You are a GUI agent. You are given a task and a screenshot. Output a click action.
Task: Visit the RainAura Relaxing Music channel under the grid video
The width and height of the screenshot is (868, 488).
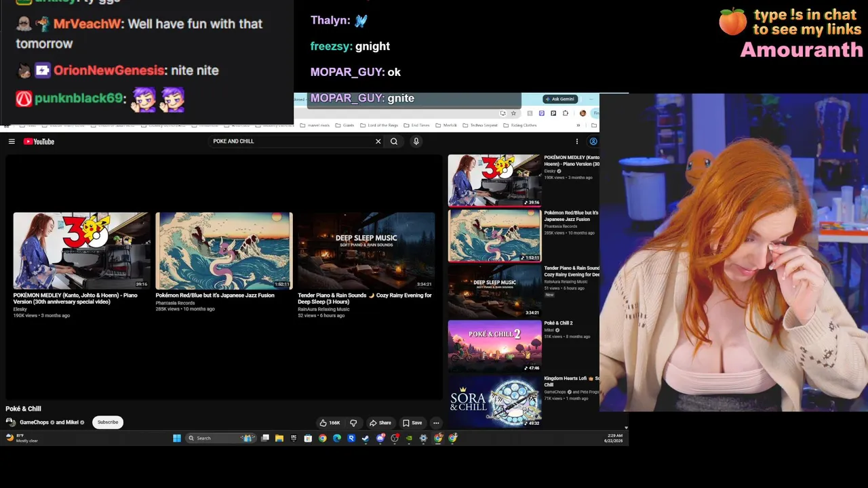323,309
